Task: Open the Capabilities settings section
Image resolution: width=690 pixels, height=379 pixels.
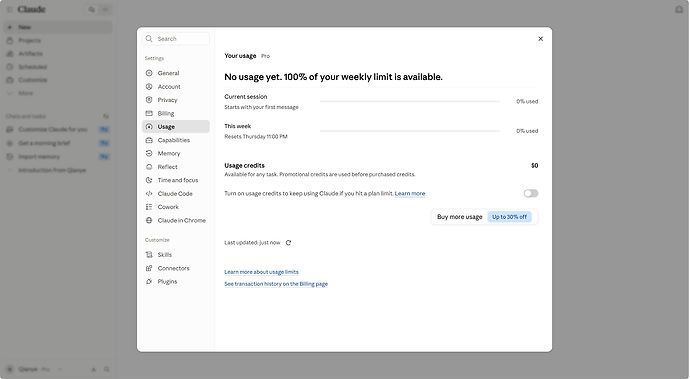Action: (176, 140)
